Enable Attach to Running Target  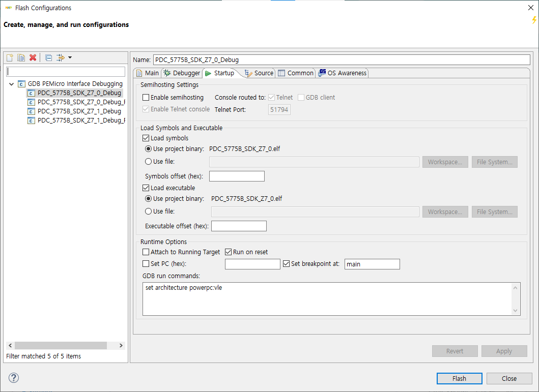[x=146, y=252]
